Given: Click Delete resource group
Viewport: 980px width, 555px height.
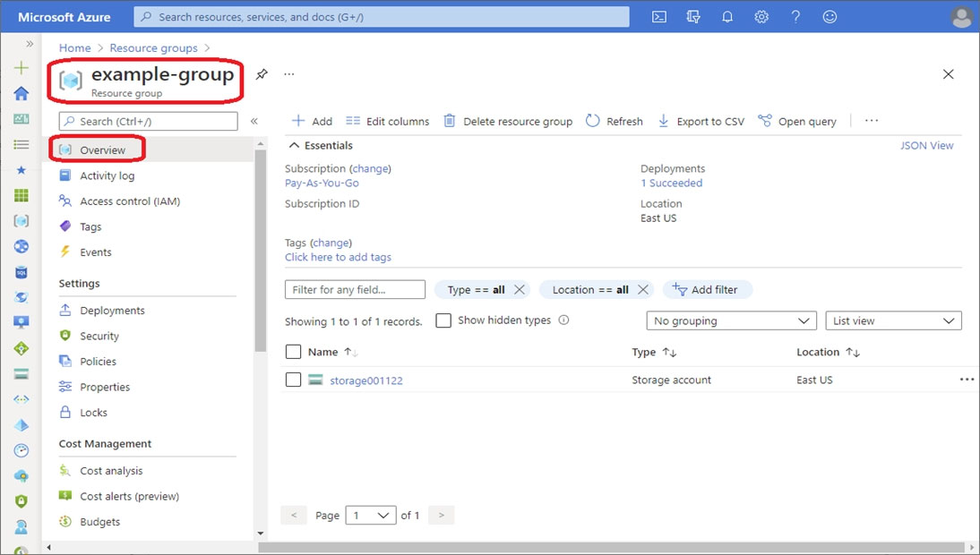Looking at the screenshot, I should [508, 121].
